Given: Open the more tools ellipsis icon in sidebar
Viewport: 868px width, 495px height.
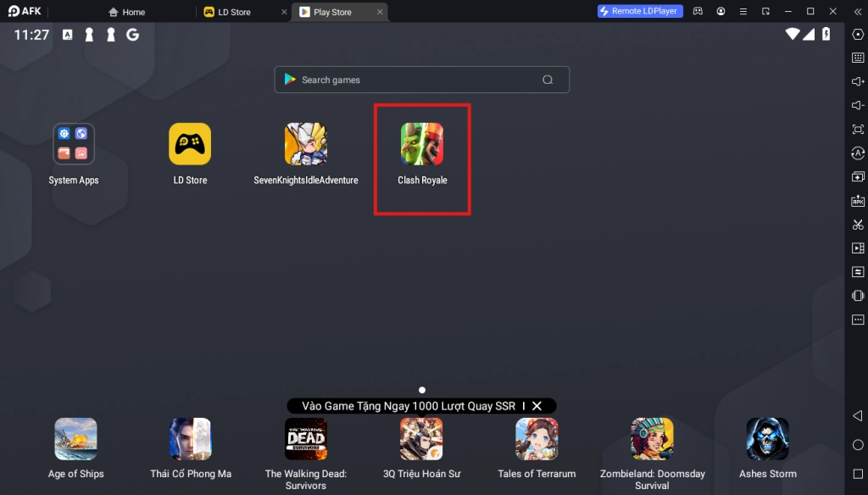Looking at the screenshot, I should click(x=858, y=320).
